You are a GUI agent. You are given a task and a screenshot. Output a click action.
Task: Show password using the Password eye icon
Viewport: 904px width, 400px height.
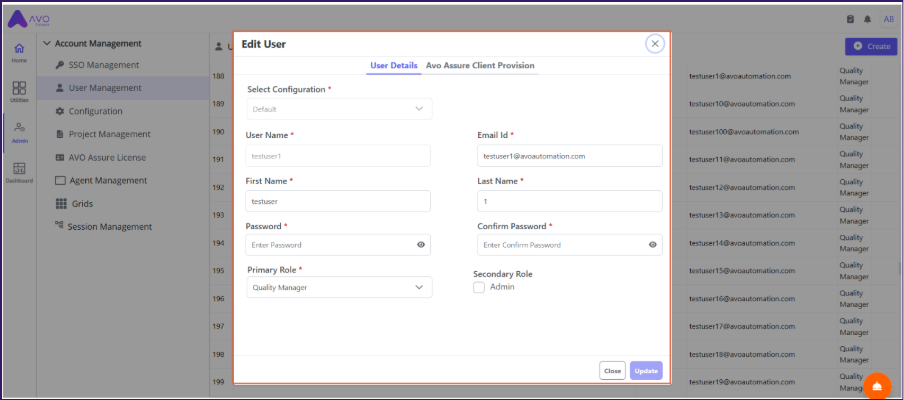point(421,244)
